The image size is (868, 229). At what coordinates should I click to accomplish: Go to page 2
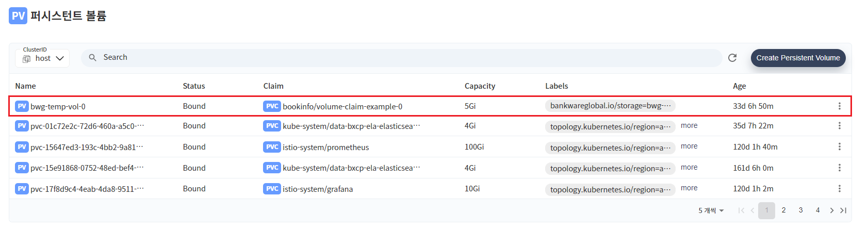tap(783, 210)
